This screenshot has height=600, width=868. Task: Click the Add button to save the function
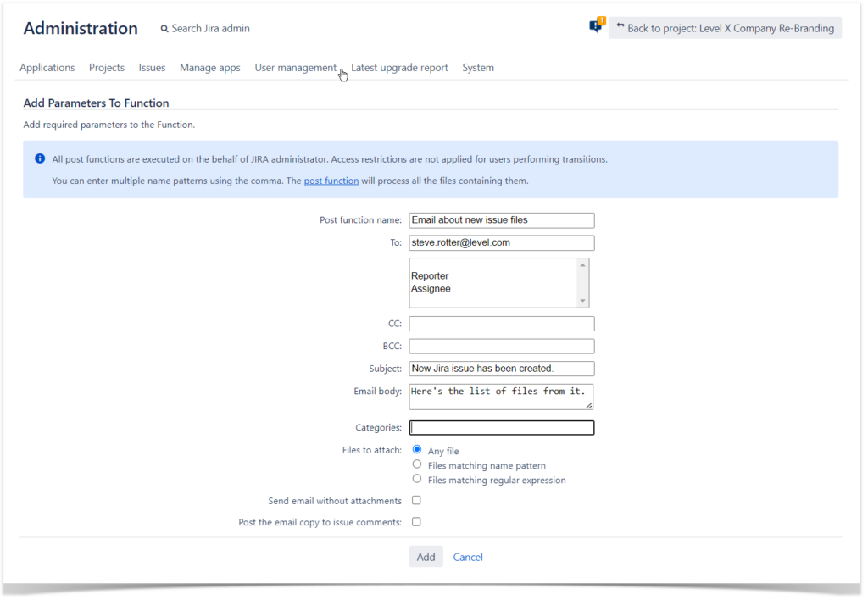[426, 557]
